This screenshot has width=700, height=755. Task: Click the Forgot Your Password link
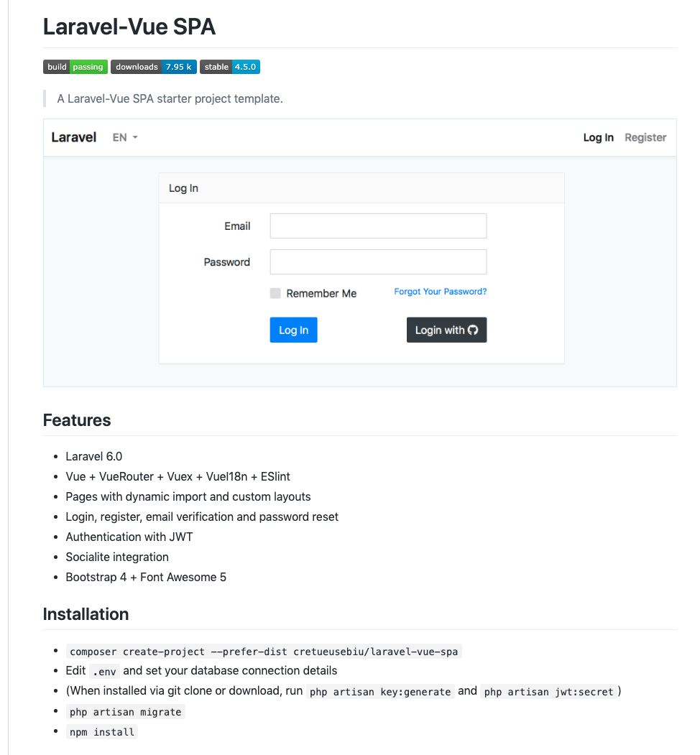pos(441,292)
